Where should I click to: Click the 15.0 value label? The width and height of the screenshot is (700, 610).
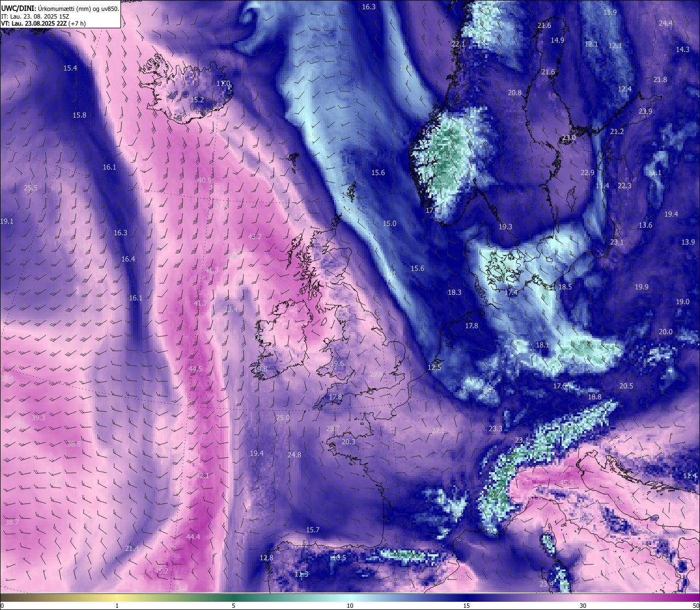pos(389,224)
